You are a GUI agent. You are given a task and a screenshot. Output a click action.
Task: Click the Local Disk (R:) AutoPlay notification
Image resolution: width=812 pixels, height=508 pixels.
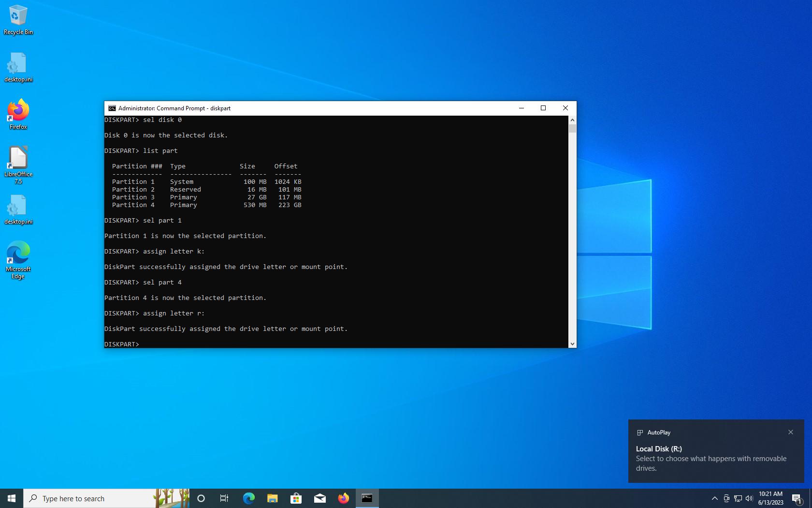pyautogui.click(x=710, y=458)
